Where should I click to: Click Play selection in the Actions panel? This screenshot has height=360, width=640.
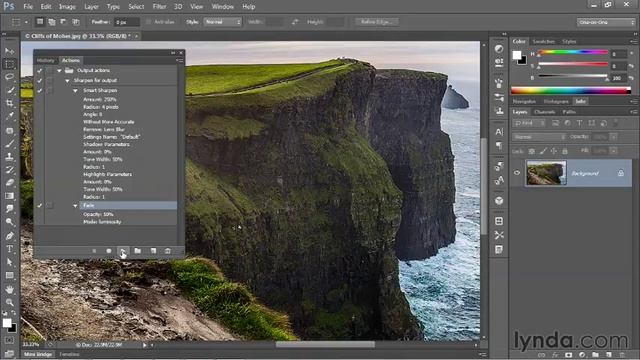click(x=123, y=251)
